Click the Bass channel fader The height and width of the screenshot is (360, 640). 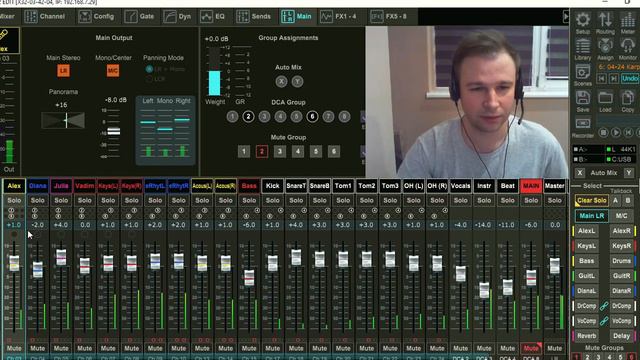(x=249, y=278)
